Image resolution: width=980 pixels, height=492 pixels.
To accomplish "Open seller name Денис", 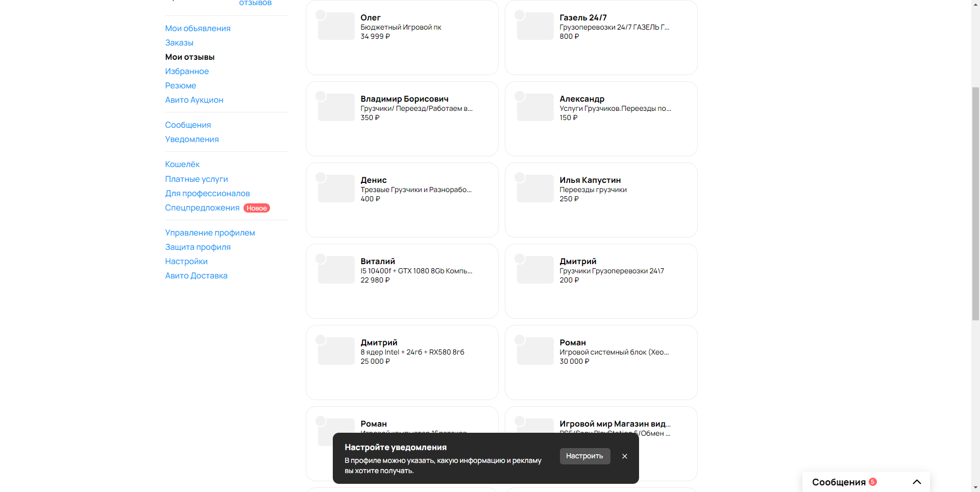I will pos(374,180).
